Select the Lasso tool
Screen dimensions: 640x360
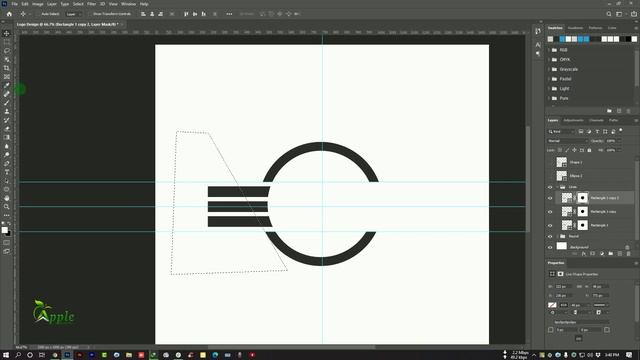(7, 51)
